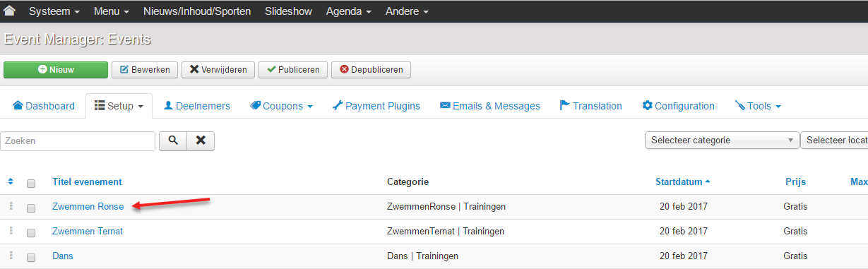This screenshot has width=868, height=269.
Task: Open the Selecteer categorie dropdown
Action: (722, 140)
